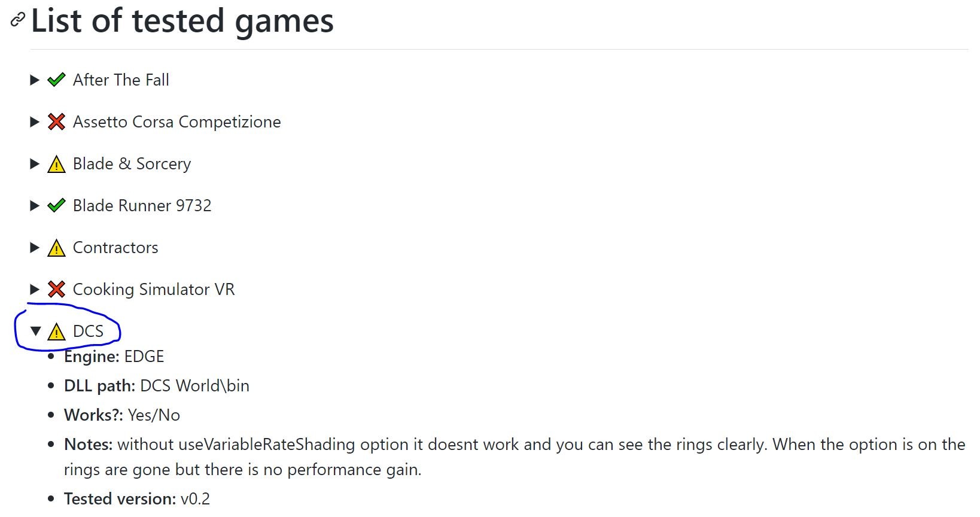The image size is (980, 517).
Task: Click warning triangle icon next to Contractors
Action: [56, 248]
